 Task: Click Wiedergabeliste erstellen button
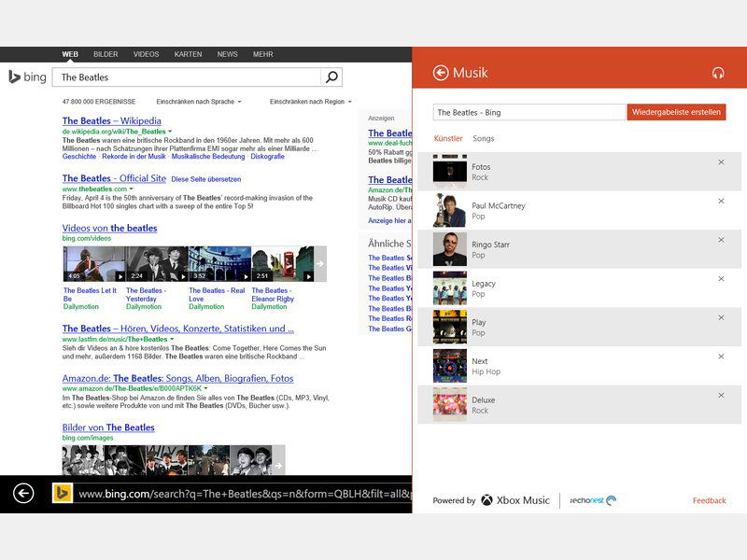(x=676, y=112)
